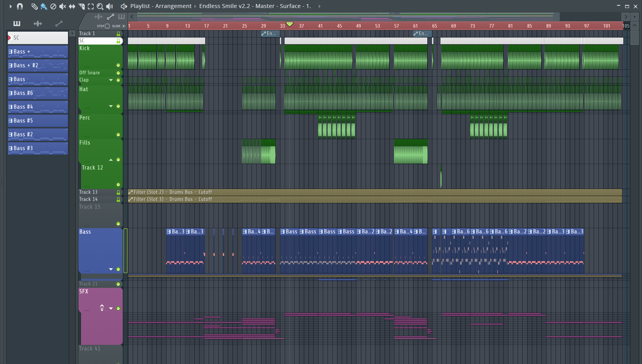
Task: Select Bass #3 pattern in picker
Action: coord(38,148)
